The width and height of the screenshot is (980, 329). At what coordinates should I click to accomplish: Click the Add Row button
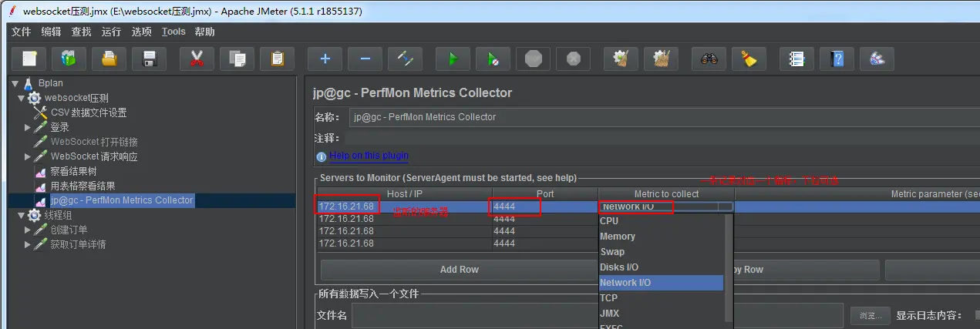tap(459, 270)
